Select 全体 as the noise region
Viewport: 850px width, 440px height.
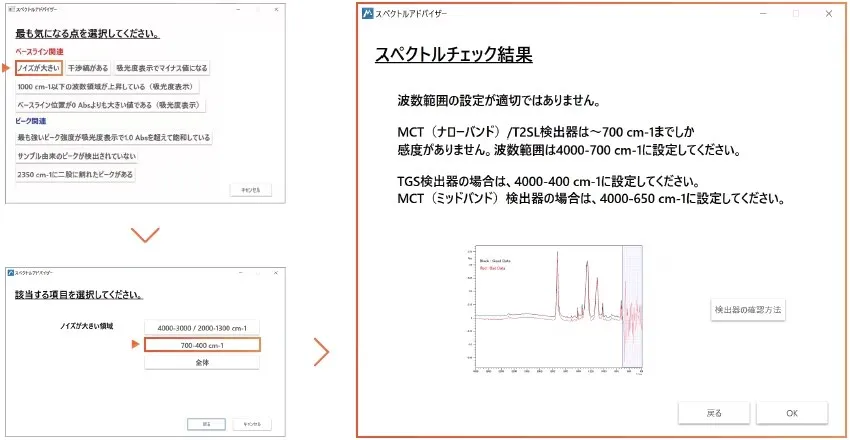click(x=201, y=363)
